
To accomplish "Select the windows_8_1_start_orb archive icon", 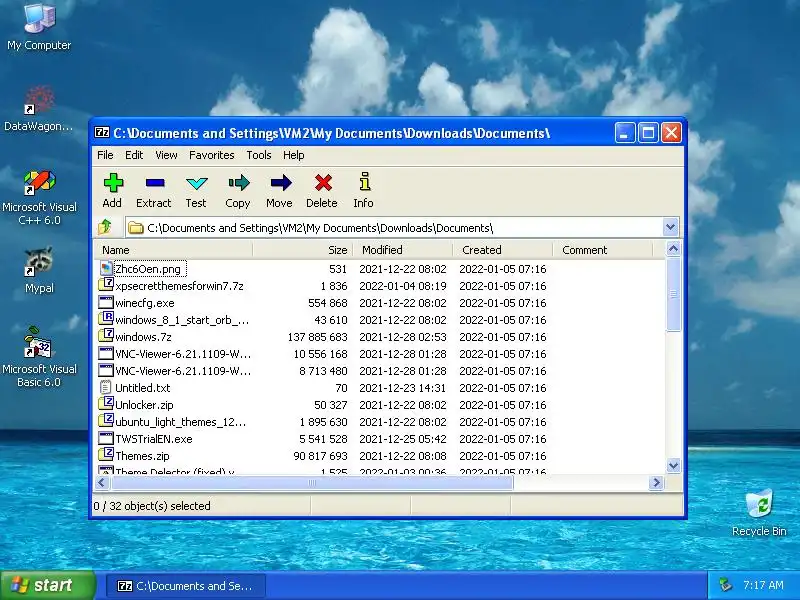I will coord(106,319).
